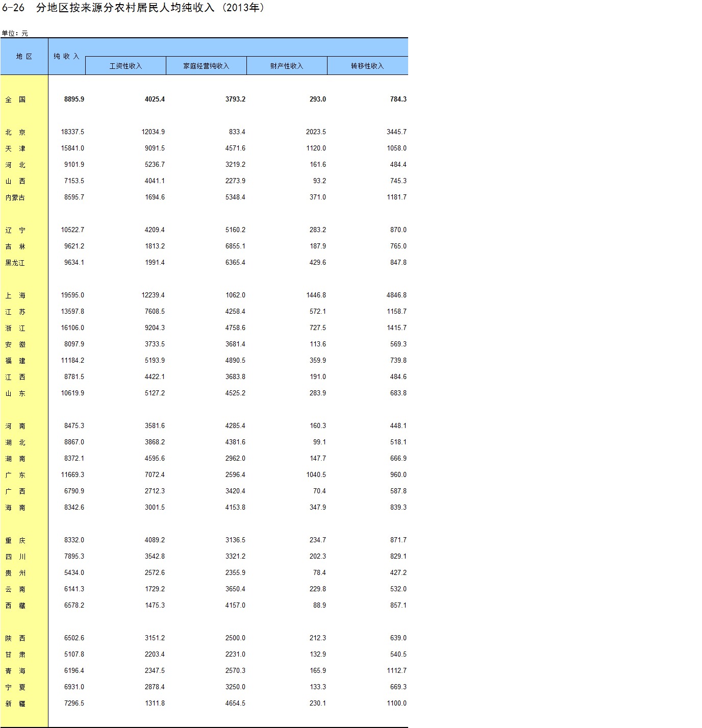Select the 家庭经营纯收入 column header
This screenshot has width=702, height=728.
pyautogui.click(x=206, y=66)
